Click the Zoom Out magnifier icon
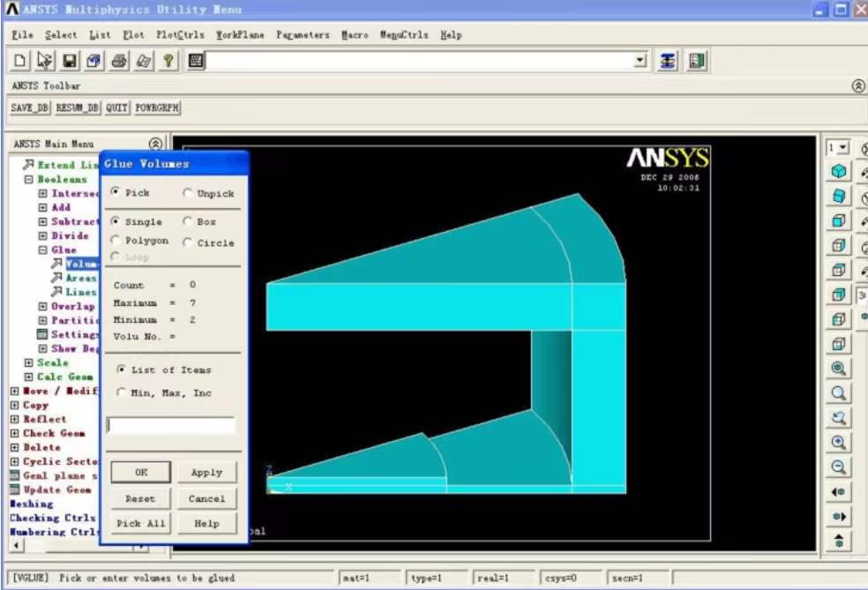Viewport: 868px width, 590px height. point(839,467)
